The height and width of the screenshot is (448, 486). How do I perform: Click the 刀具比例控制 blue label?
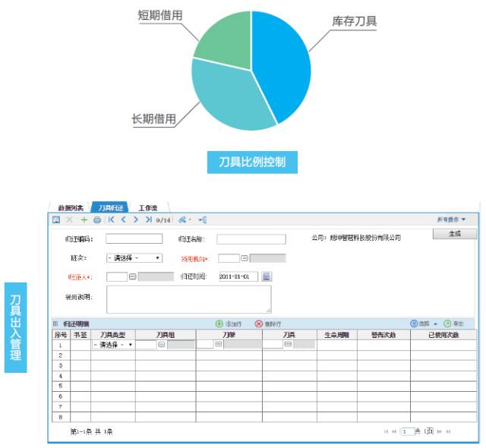[252, 162]
